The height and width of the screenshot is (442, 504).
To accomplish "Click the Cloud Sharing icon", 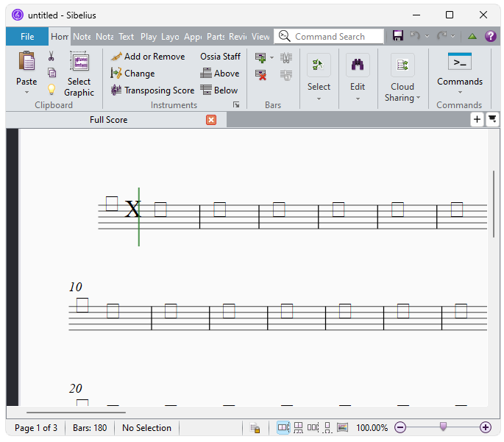I will (x=402, y=65).
